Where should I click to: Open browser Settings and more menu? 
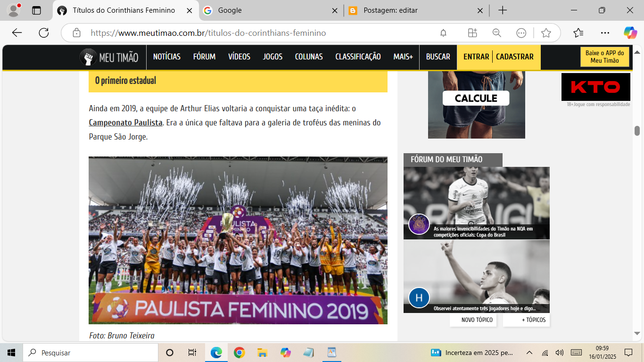click(x=605, y=33)
